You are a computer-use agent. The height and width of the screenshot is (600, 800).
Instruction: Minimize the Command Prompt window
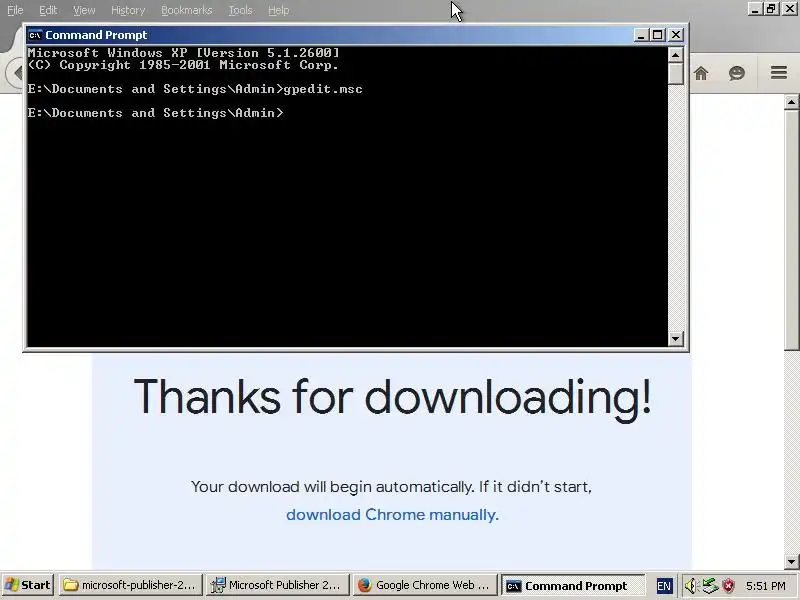coord(641,35)
